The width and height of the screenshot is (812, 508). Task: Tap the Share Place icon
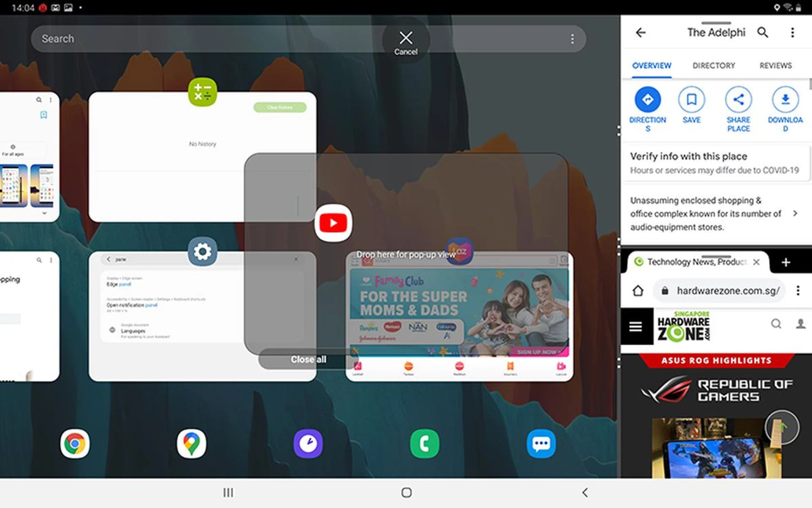pyautogui.click(x=738, y=100)
